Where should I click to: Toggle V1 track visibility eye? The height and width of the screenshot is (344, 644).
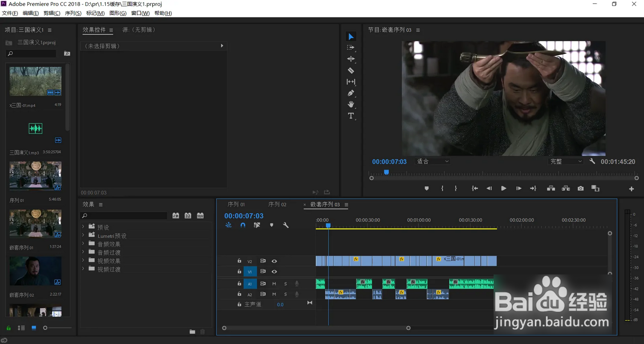pos(274,271)
